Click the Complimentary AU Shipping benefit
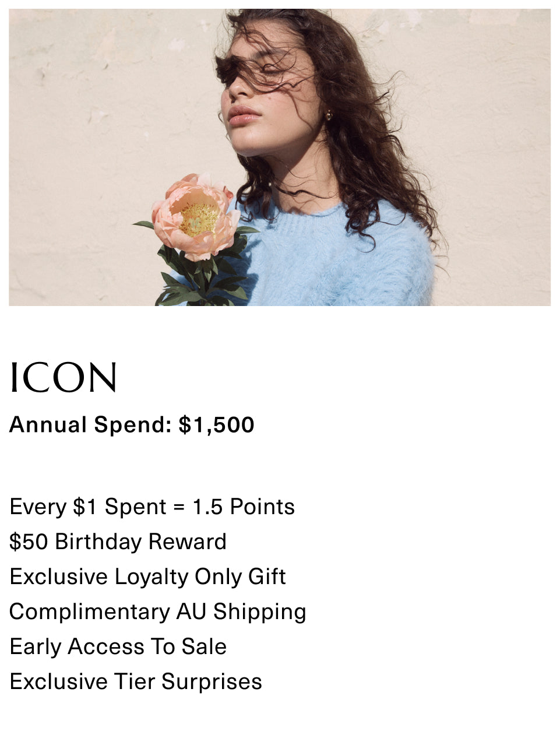Screen dimensions: 560x752 pyautogui.click(x=157, y=612)
